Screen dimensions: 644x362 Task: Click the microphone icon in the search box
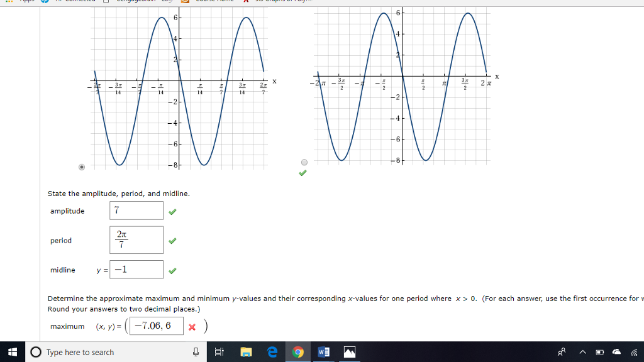[196, 351]
